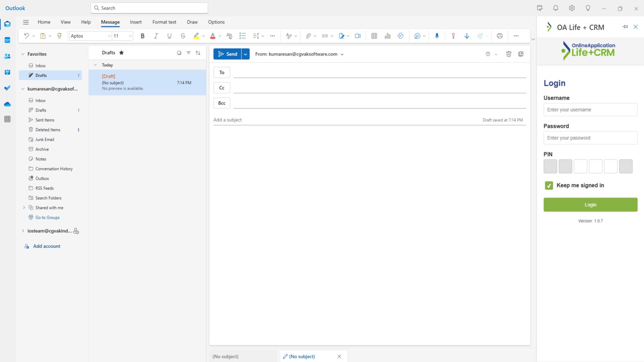Toggle select-all in the Drafts message list

(x=179, y=53)
